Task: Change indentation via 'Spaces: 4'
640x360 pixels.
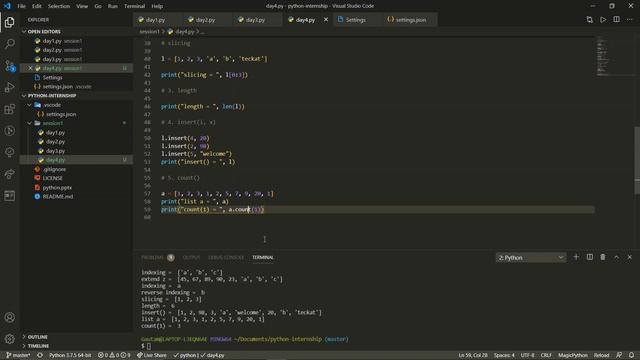Action: pyautogui.click(x=504, y=355)
